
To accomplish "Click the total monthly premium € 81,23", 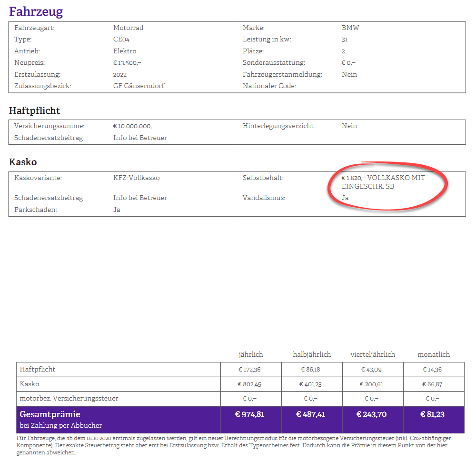I will point(433,414).
